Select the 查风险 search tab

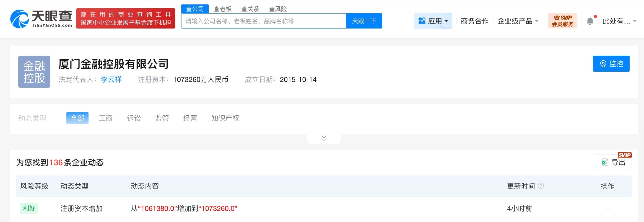point(278,9)
